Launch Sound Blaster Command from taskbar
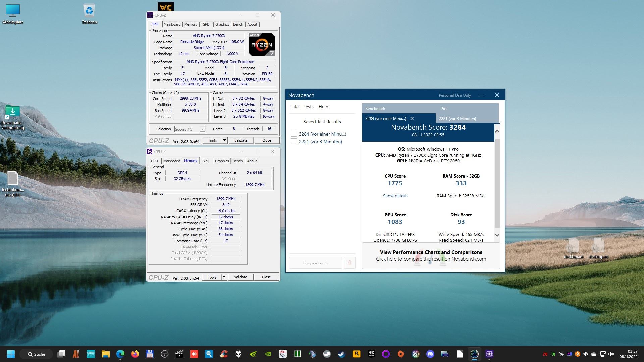 tap(91, 354)
